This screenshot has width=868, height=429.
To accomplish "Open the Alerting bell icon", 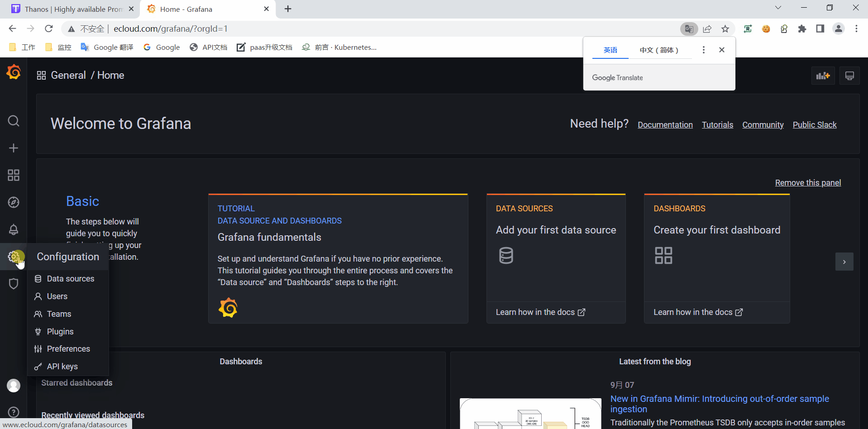I will 14,229.
